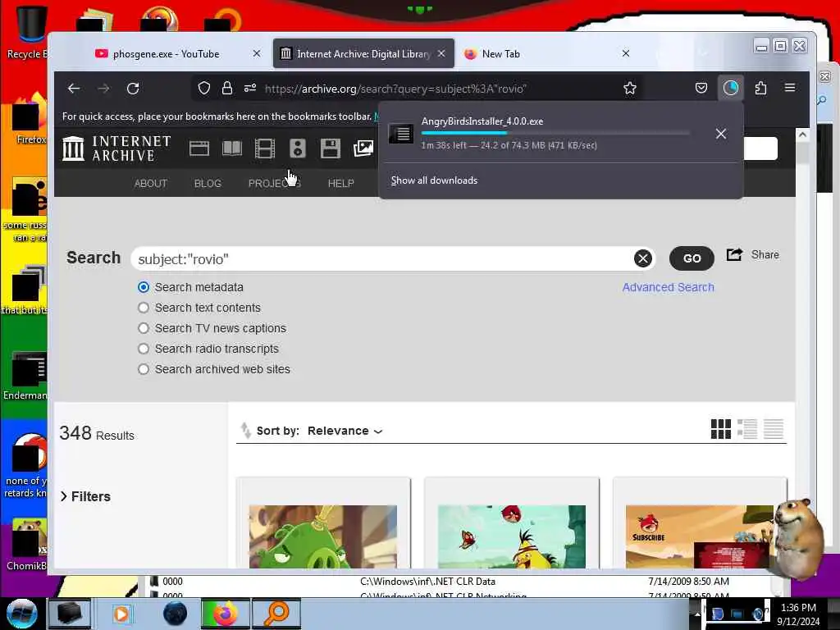This screenshot has height=630, width=840.
Task: Click the Share icon
Action: (x=734, y=254)
